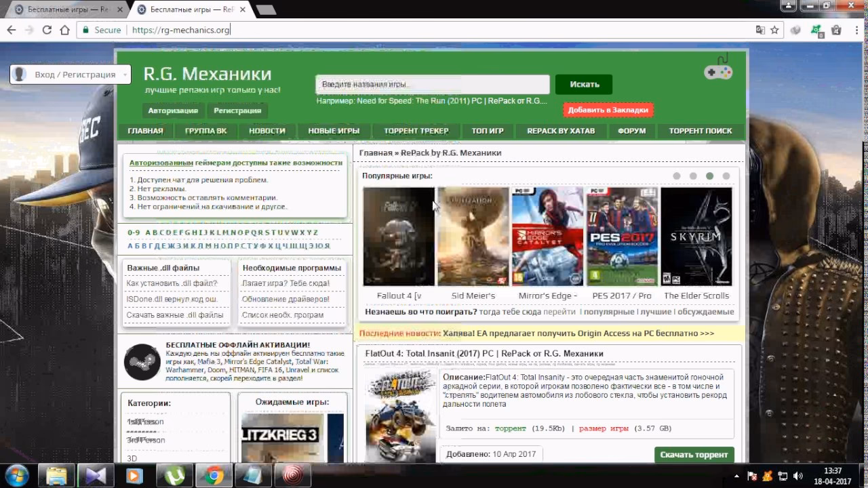Click the Steam offline activation icon

pyautogui.click(x=142, y=362)
